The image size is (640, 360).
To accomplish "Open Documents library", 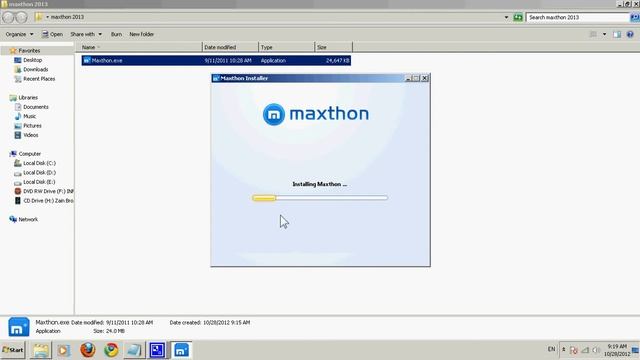I will (36, 107).
